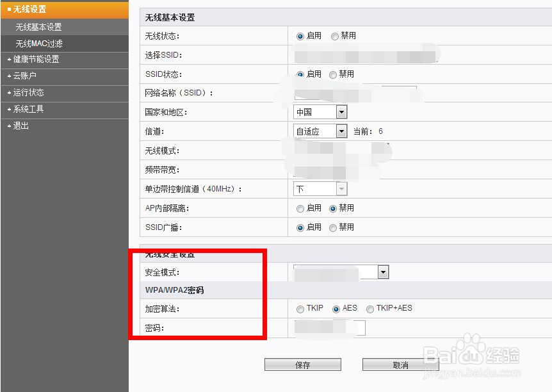The width and height of the screenshot is (552, 392).
Task: Click 取消 button
Action: (x=401, y=365)
